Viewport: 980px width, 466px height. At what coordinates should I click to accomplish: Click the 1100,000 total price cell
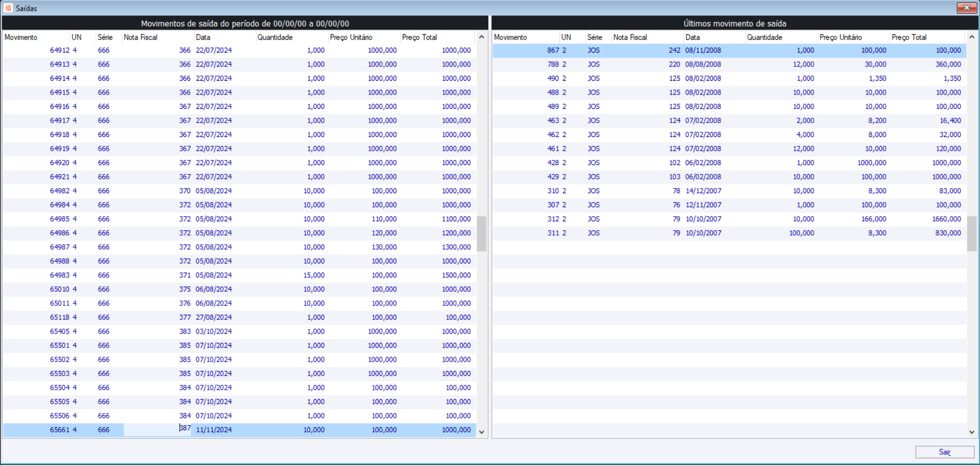click(456, 219)
